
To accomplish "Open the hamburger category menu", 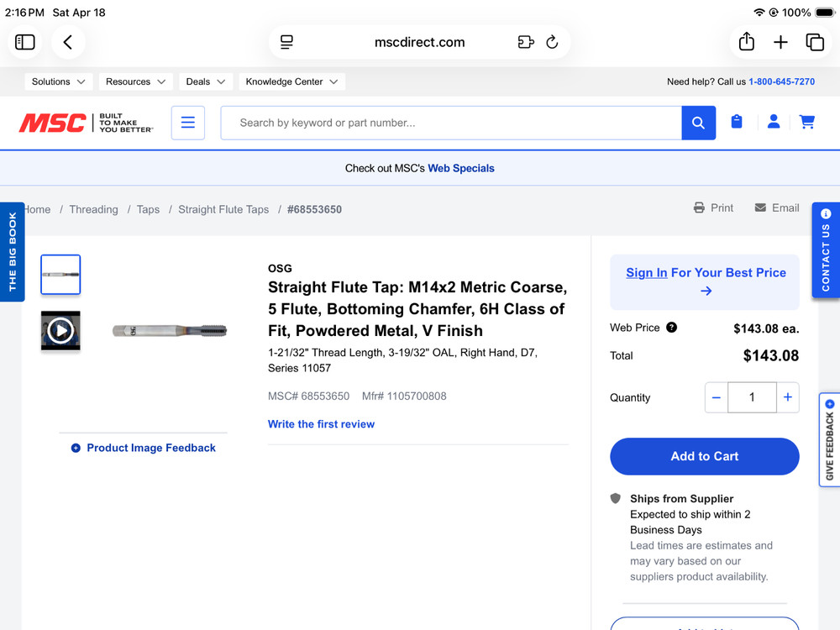I will pyautogui.click(x=188, y=123).
